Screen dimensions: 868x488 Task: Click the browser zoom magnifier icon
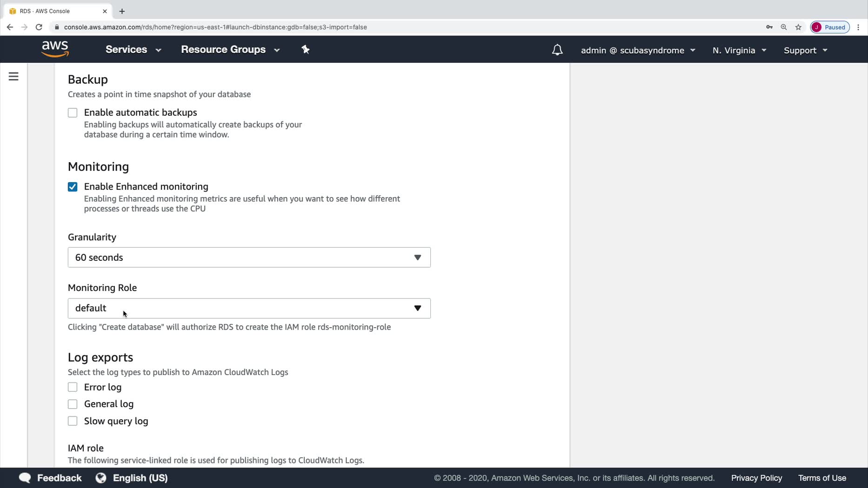[784, 27]
